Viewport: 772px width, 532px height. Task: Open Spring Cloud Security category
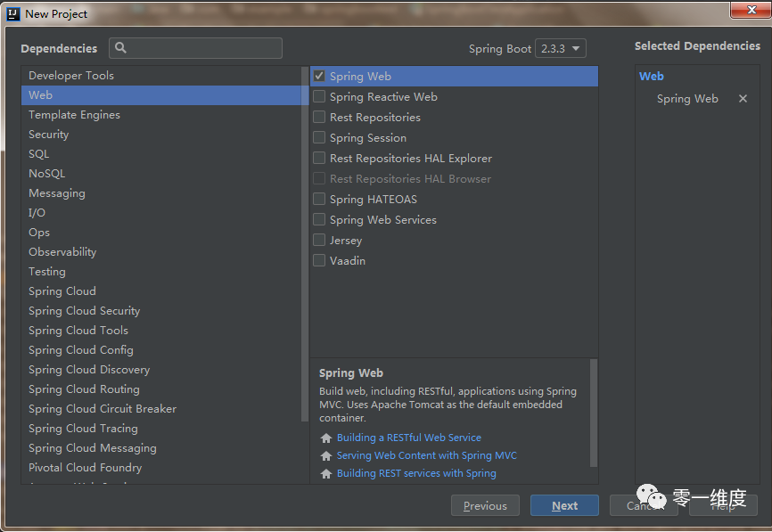(x=161, y=311)
